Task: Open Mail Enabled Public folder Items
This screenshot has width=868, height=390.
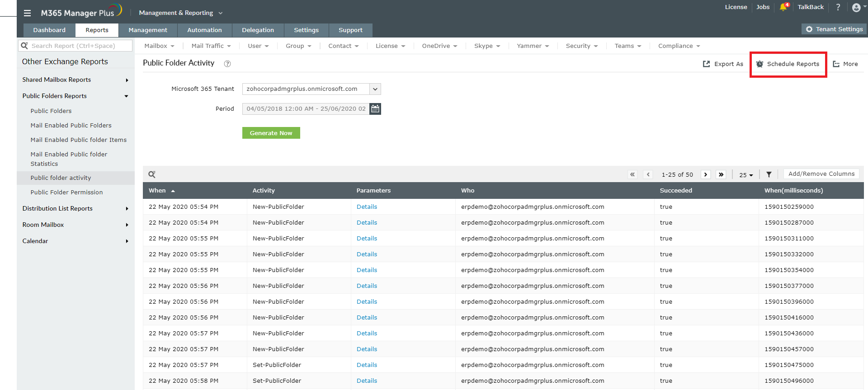Action: pyautogui.click(x=79, y=140)
